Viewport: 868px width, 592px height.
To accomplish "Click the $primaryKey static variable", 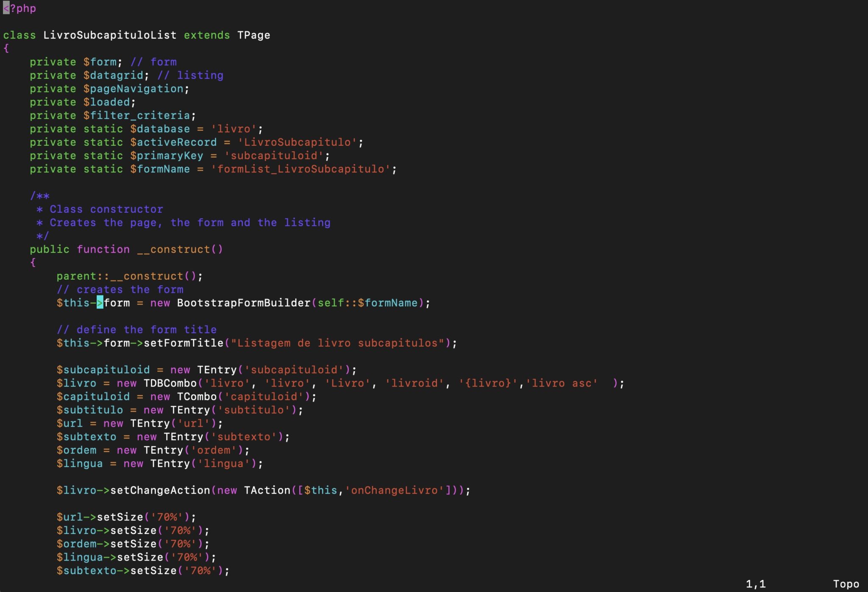I will 166,156.
